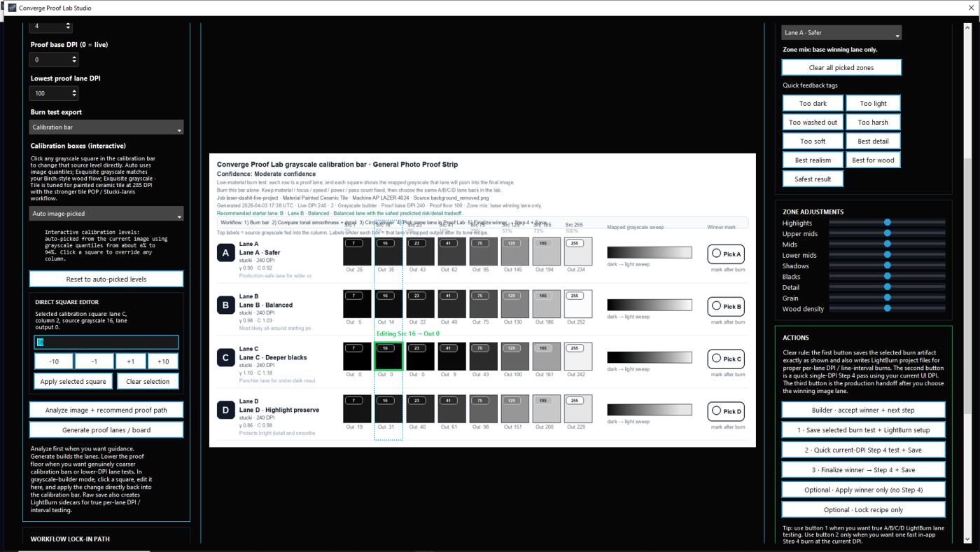Select Lane B square with source 255
The width and height of the screenshot is (980, 552).
pos(578,304)
